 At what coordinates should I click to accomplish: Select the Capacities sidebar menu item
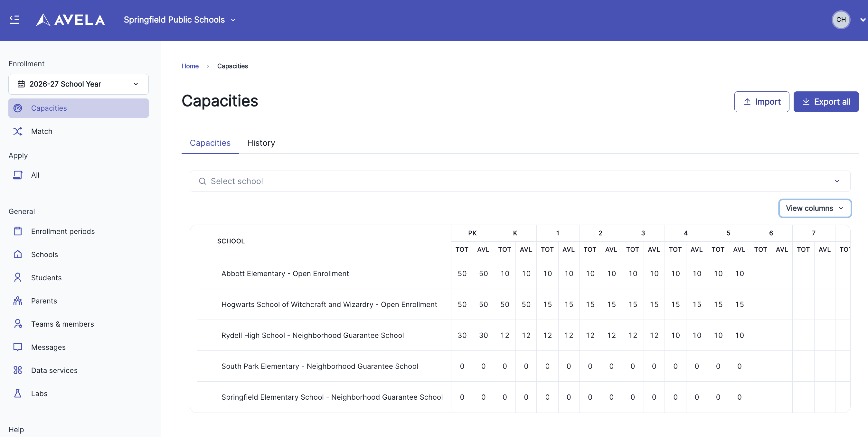tap(78, 108)
